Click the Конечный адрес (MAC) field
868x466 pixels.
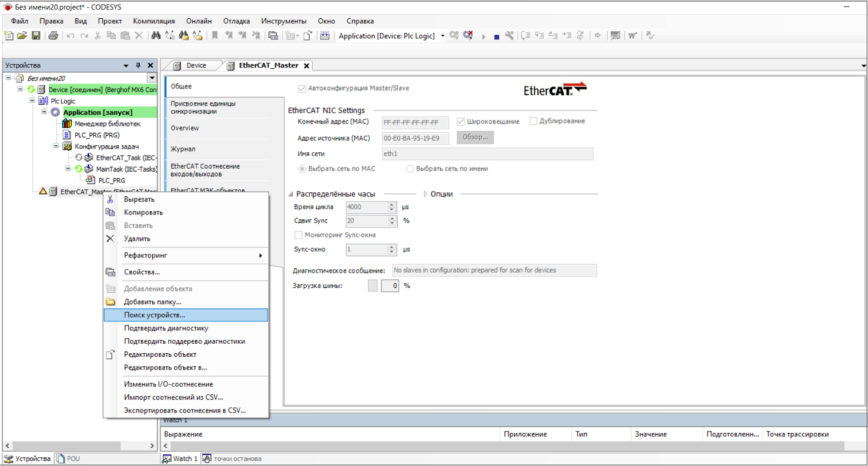pos(415,122)
